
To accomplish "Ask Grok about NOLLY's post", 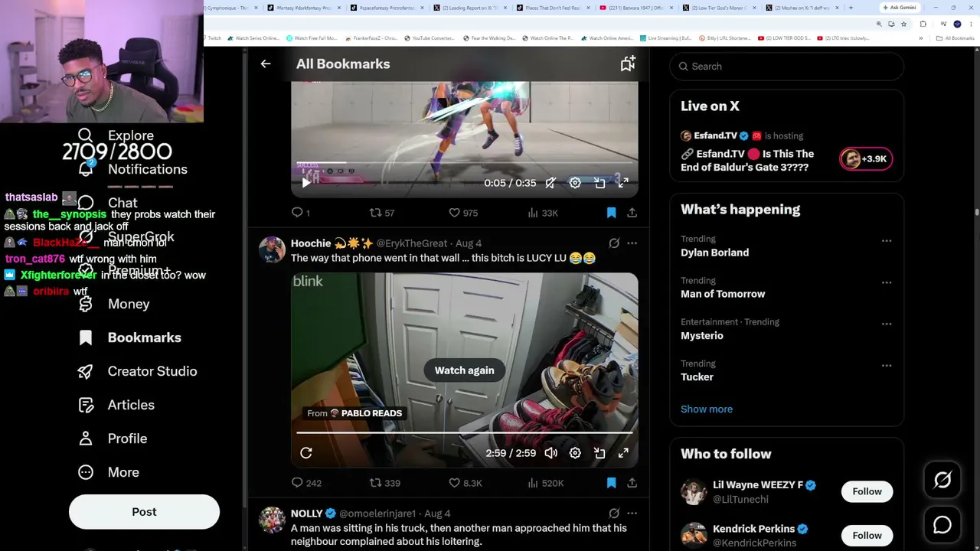I will [614, 514].
